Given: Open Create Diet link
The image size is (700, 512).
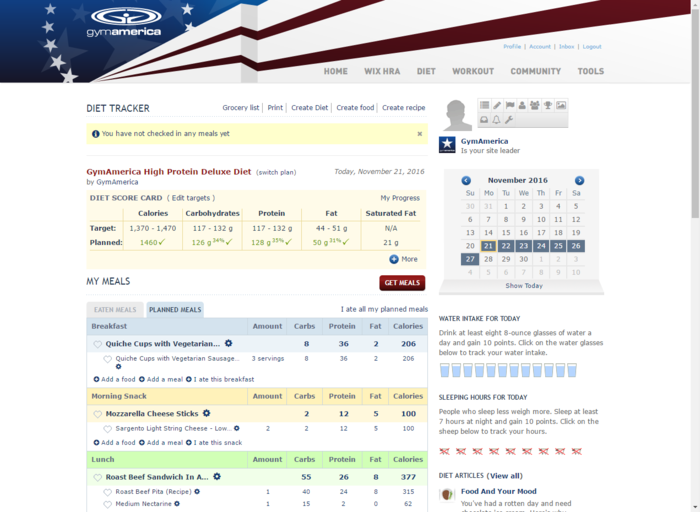Looking at the screenshot, I should tap(309, 108).
